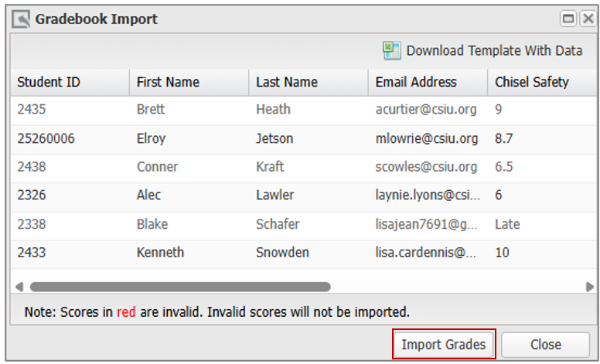
Task: Click Conner Kraft's score 6.5
Action: tap(503, 167)
